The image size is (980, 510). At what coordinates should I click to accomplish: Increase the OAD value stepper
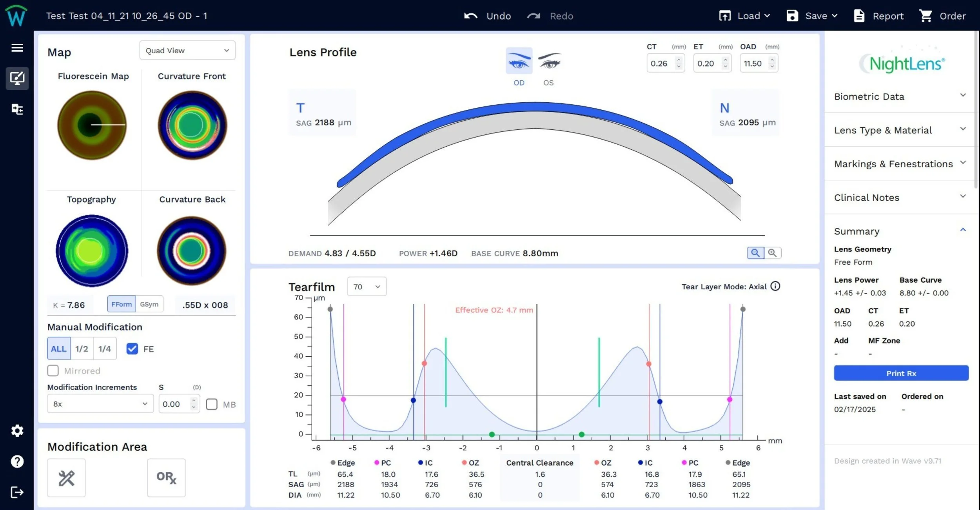click(772, 60)
